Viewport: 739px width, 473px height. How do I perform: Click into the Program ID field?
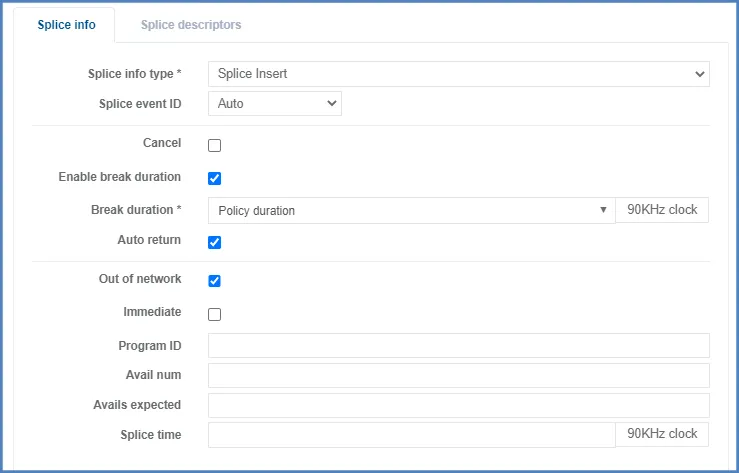click(459, 346)
